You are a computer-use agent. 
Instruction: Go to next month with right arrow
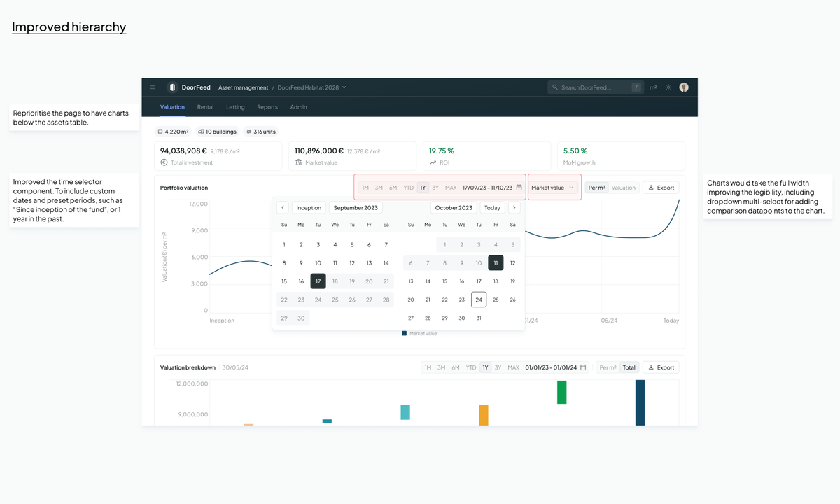514,208
